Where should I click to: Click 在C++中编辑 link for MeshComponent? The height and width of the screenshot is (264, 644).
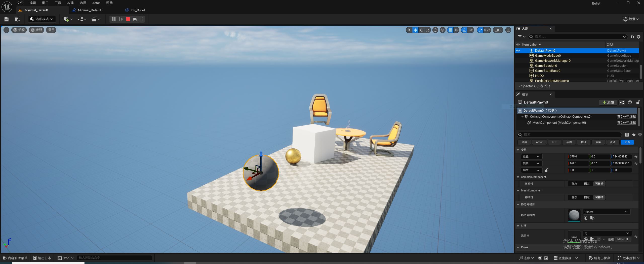coord(626,123)
